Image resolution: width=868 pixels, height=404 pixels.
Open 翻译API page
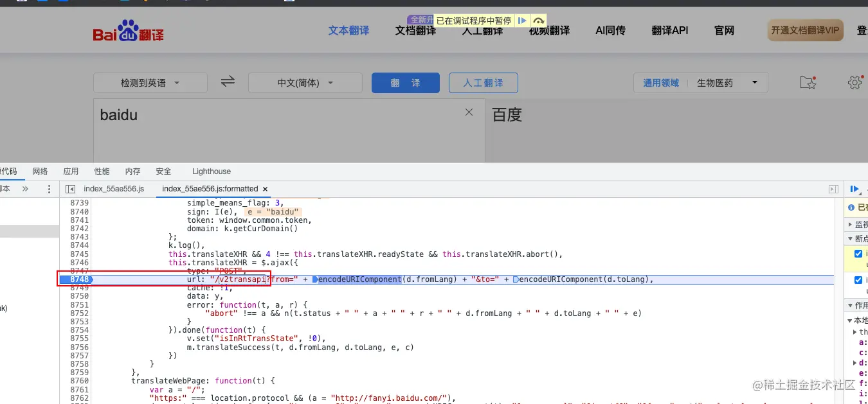[670, 30]
